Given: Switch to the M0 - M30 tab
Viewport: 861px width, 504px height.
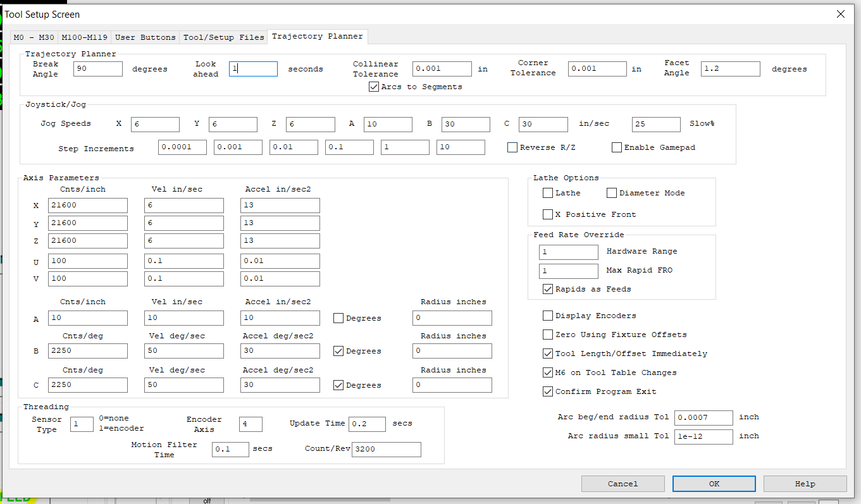Looking at the screenshot, I should tap(34, 37).
